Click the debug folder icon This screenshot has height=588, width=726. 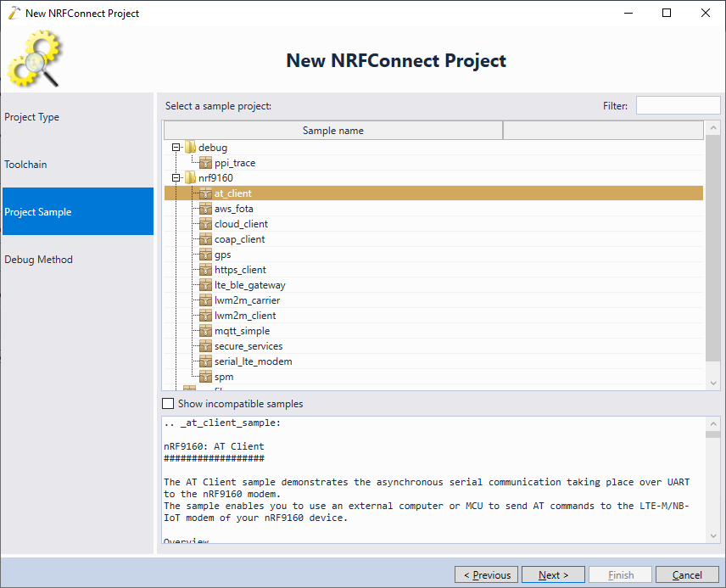click(x=190, y=148)
